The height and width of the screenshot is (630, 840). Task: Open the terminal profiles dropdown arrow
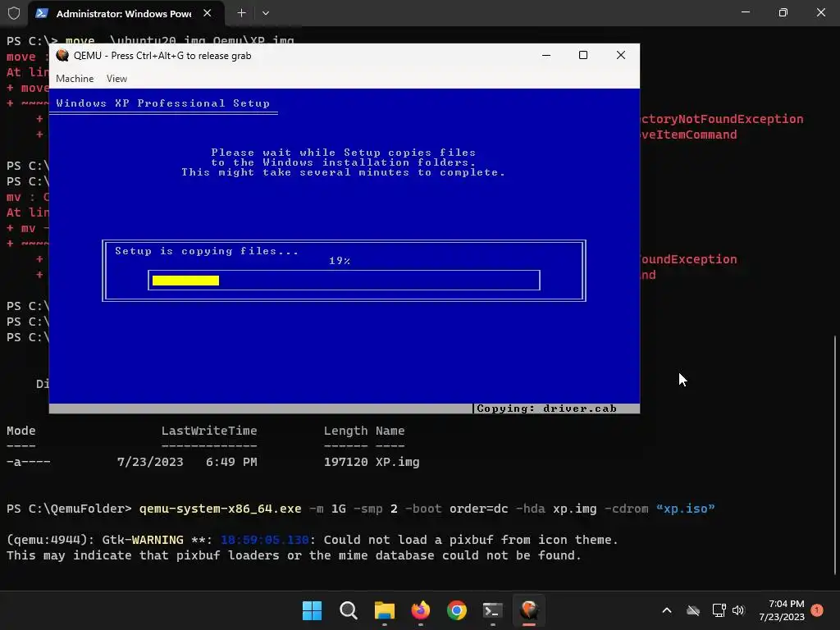[x=266, y=13]
